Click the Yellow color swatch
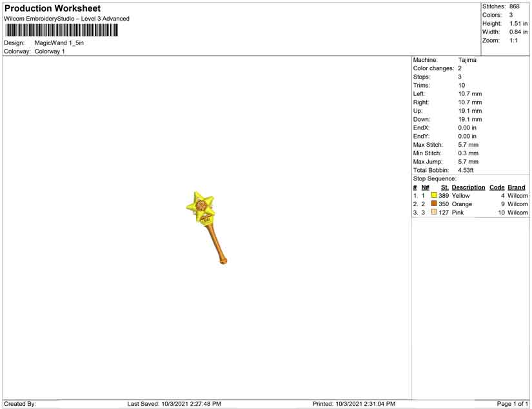Image resolution: width=532 pixels, height=409 pixels. pos(433,195)
